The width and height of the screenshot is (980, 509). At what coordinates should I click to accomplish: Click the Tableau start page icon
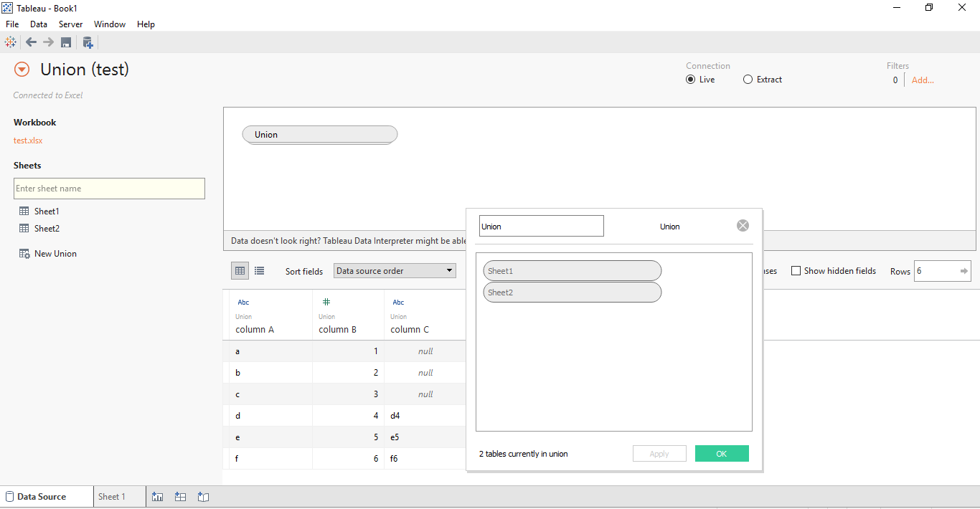pos(10,42)
